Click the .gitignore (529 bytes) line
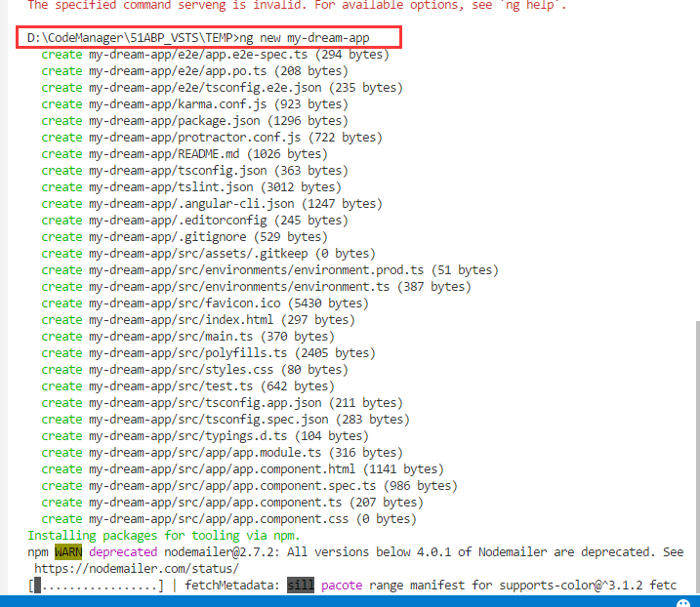The width and height of the screenshot is (700, 607). coord(185,236)
